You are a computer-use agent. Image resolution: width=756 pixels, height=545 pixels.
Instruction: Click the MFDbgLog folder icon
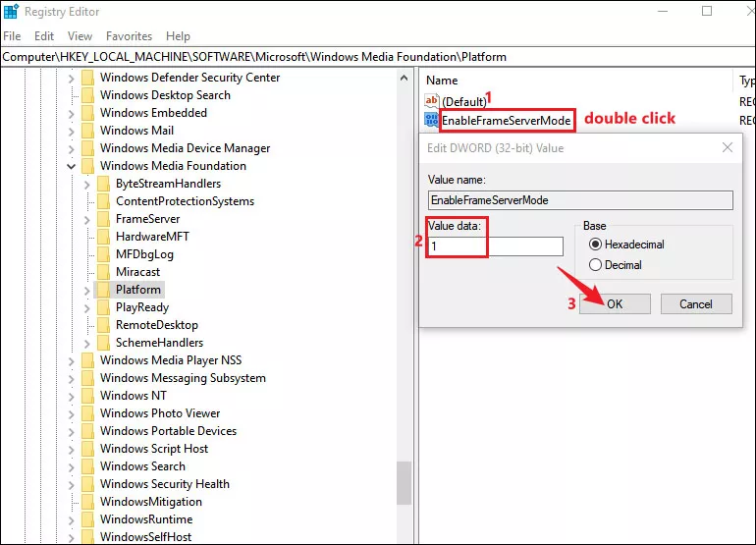pyautogui.click(x=103, y=254)
